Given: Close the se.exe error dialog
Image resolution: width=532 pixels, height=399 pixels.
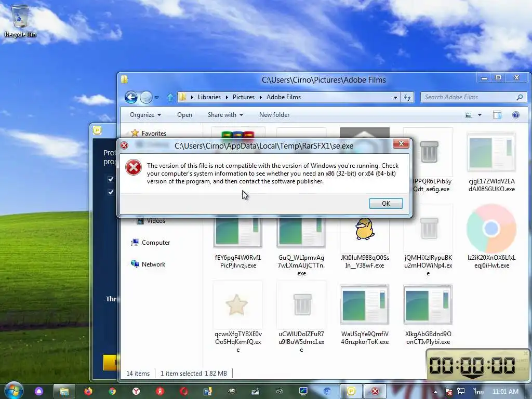Looking at the screenshot, I should click(401, 143).
